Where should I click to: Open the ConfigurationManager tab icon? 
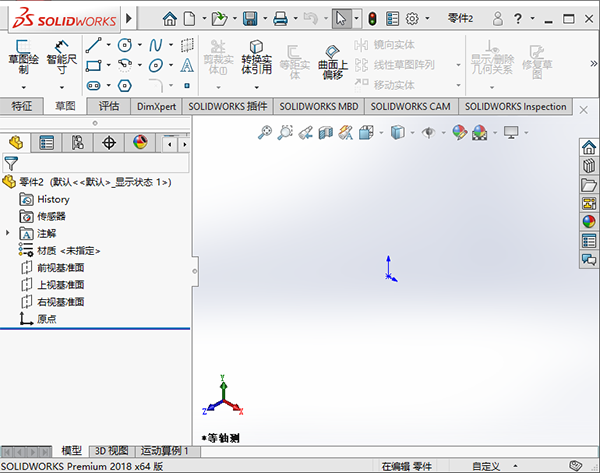tap(77, 142)
